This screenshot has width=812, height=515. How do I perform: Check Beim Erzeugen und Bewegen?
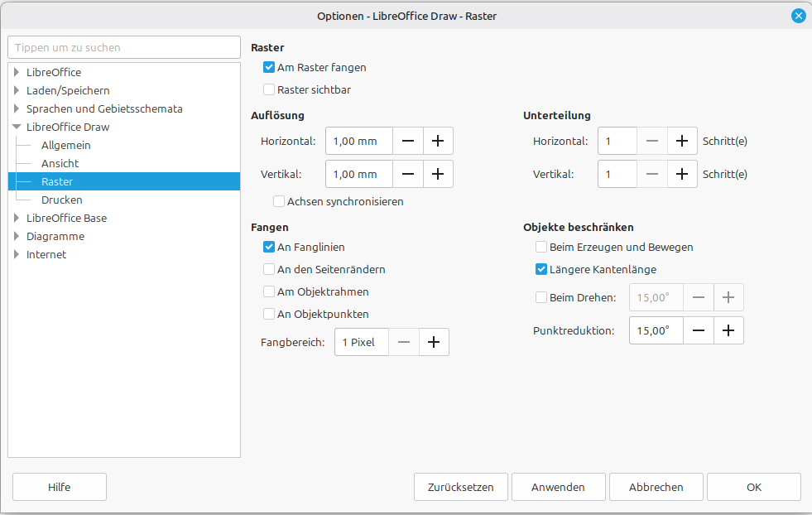(541, 247)
